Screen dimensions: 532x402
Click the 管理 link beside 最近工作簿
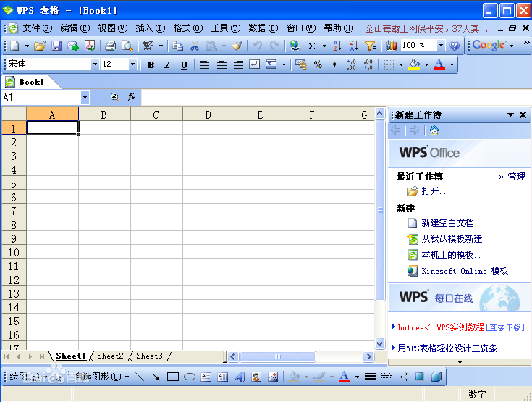pos(516,177)
